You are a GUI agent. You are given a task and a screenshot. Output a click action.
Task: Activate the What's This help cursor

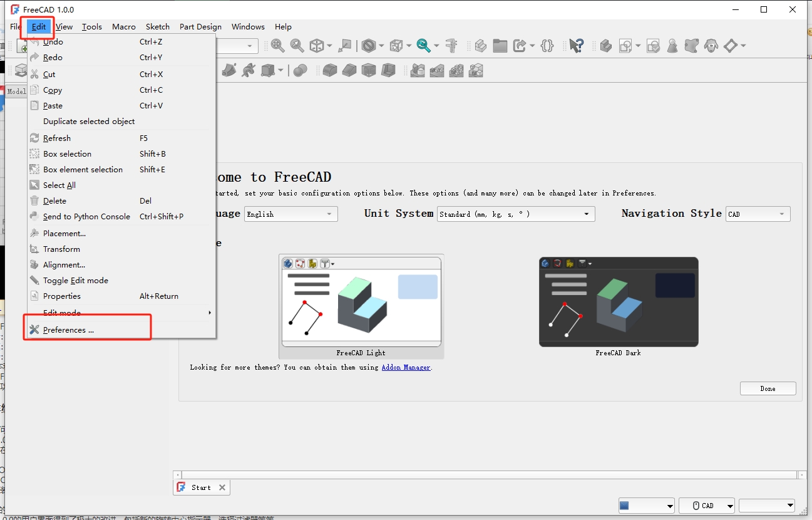(x=575, y=46)
